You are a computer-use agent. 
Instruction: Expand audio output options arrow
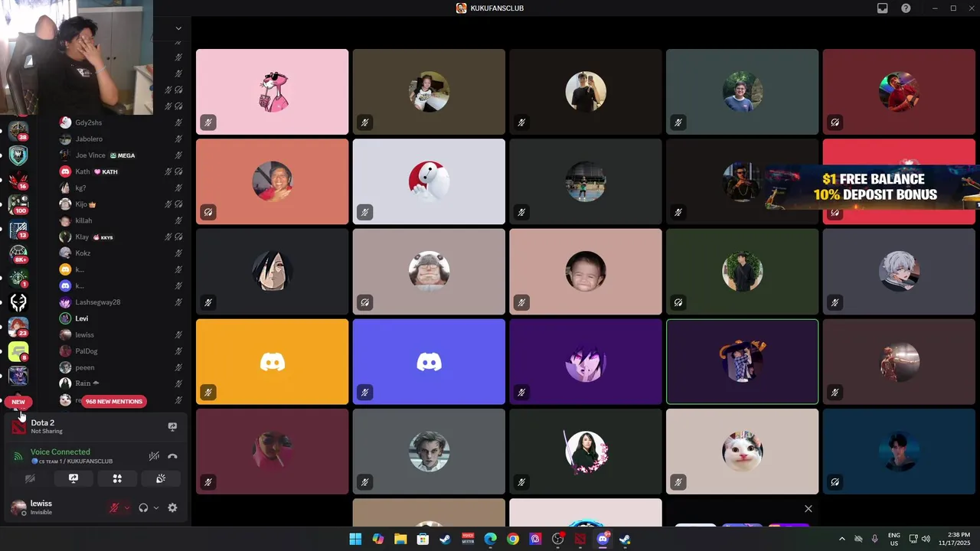tap(156, 507)
